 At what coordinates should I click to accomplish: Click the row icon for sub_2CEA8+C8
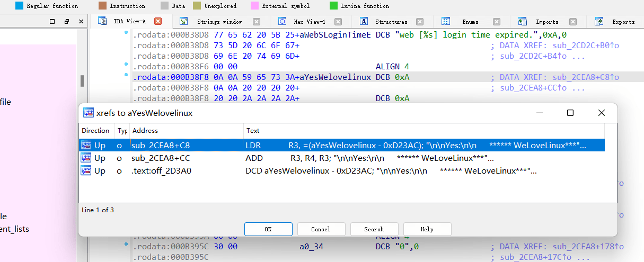[x=85, y=145]
